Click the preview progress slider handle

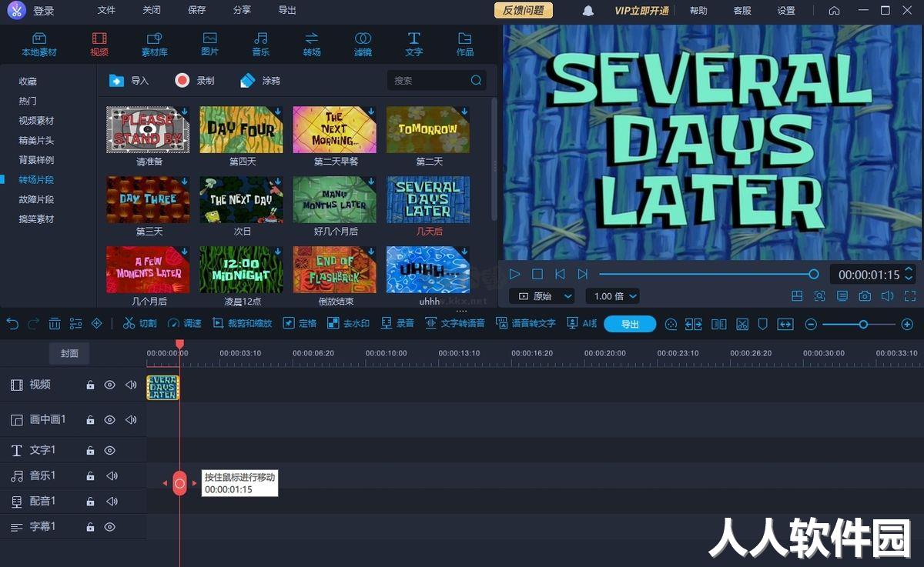tap(814, 274)
